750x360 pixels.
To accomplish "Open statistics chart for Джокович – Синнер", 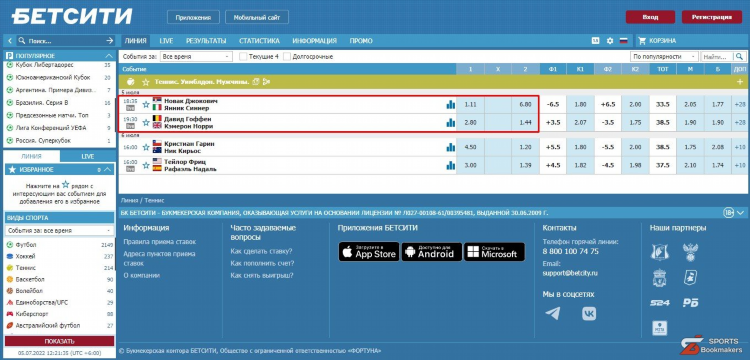I will coord(450,105).
